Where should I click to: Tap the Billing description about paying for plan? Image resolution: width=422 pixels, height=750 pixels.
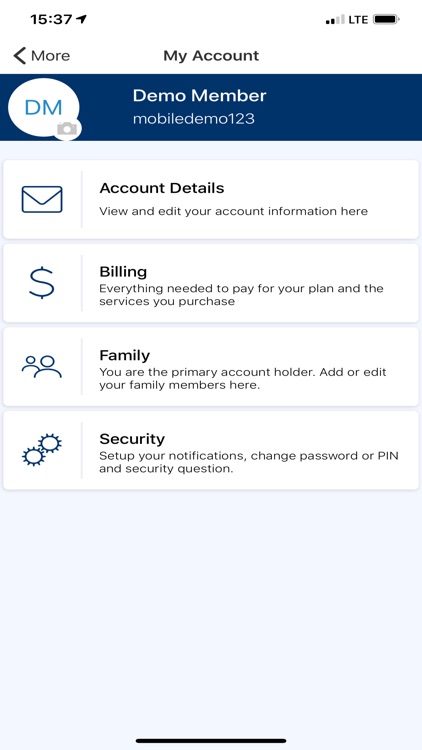pyautogui.click(x=241, y=295)
